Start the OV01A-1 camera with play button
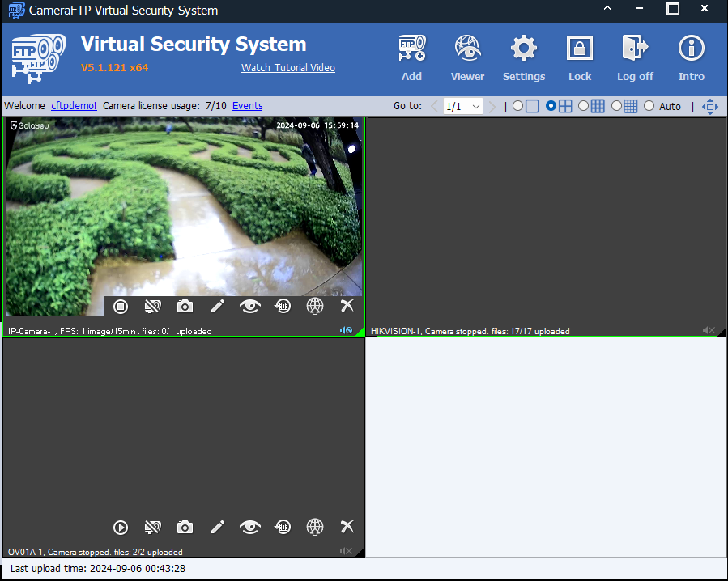The width and height of the screenshot is (728, 581). pos(121,528)
